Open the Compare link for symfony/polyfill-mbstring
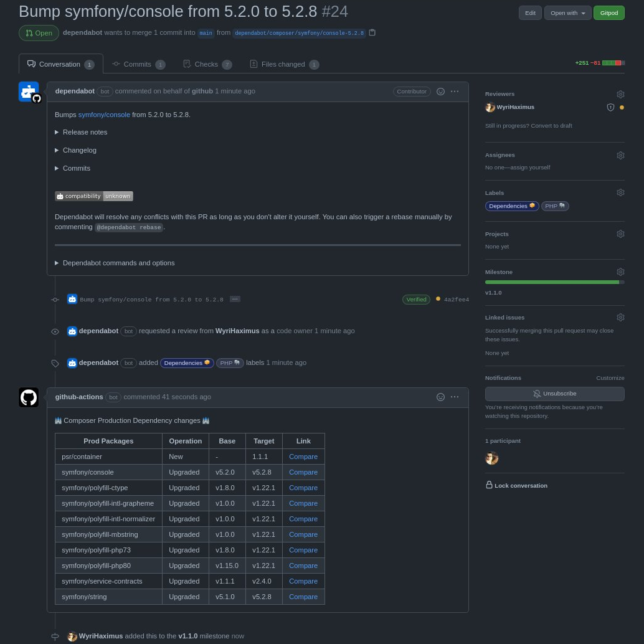This screenshot has width=644, height=644. pyautogui.click(x=303, y=535)
